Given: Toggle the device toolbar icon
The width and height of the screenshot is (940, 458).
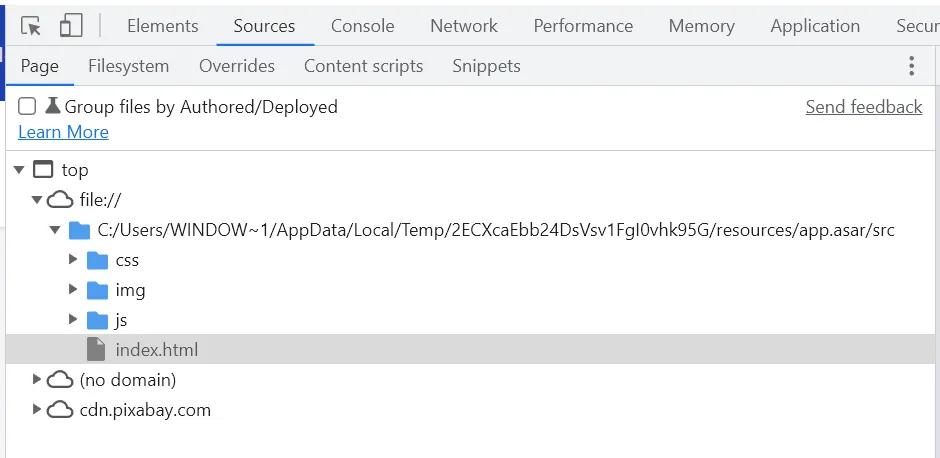Looking at the screenshot, I should point(71,26).
